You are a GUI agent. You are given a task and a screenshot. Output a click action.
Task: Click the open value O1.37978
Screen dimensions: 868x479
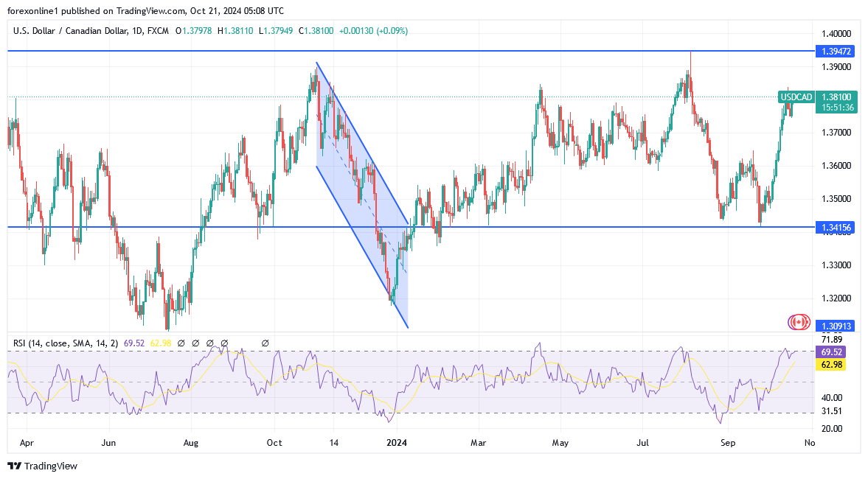click(x=193, y=31)
